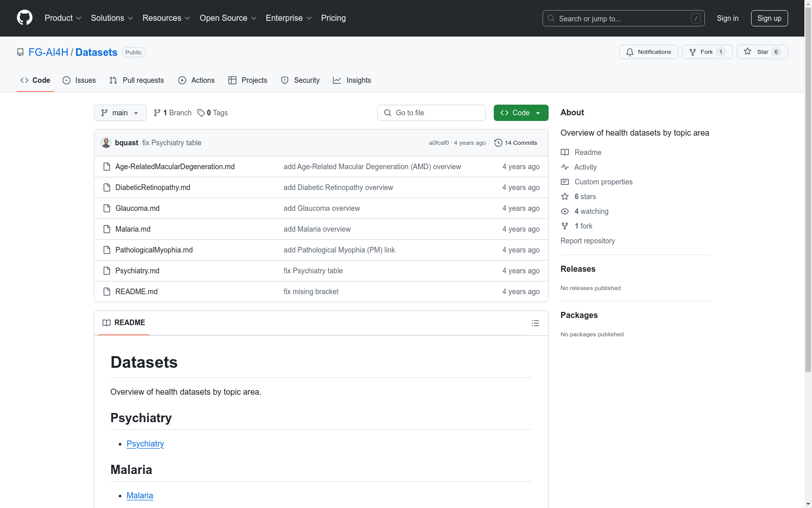812x508 pixels.
Task: Click the GitHub logo icon
Action: pyautogui.click(x=24, y=18)
